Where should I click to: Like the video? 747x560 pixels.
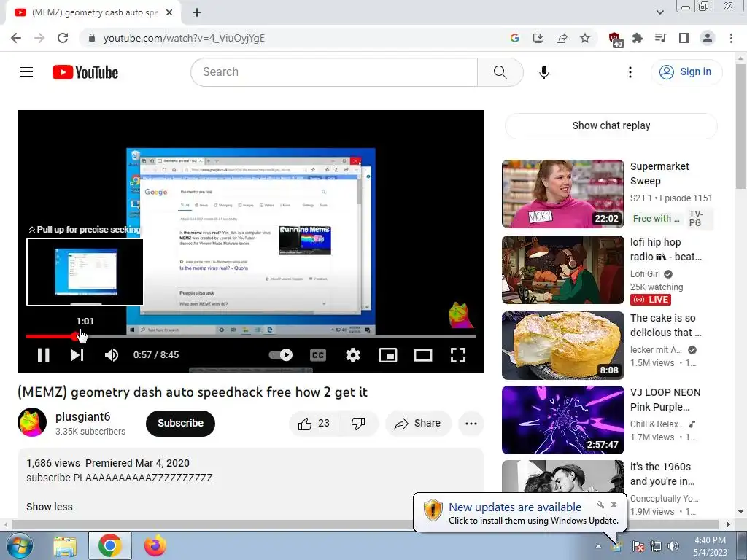[314, 424]
